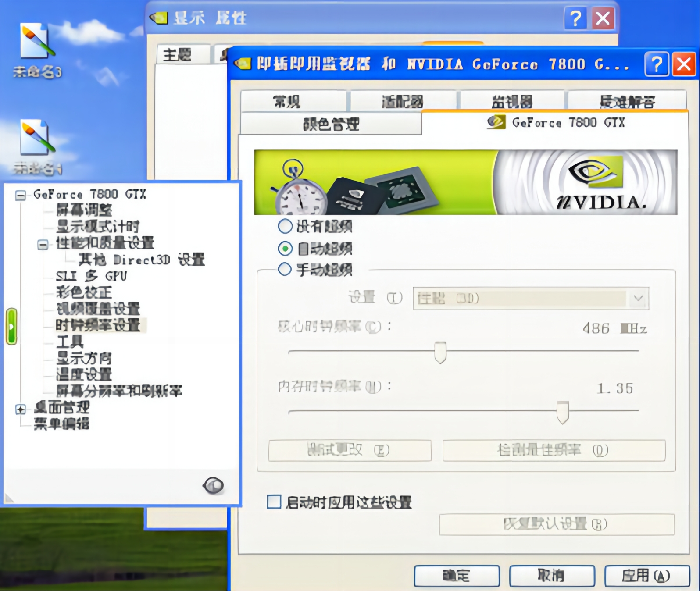Click the NVIDIA eye icon in menu panel
Image resolution: width=700 pixels, height=591 pixels.
click(214, 485)
